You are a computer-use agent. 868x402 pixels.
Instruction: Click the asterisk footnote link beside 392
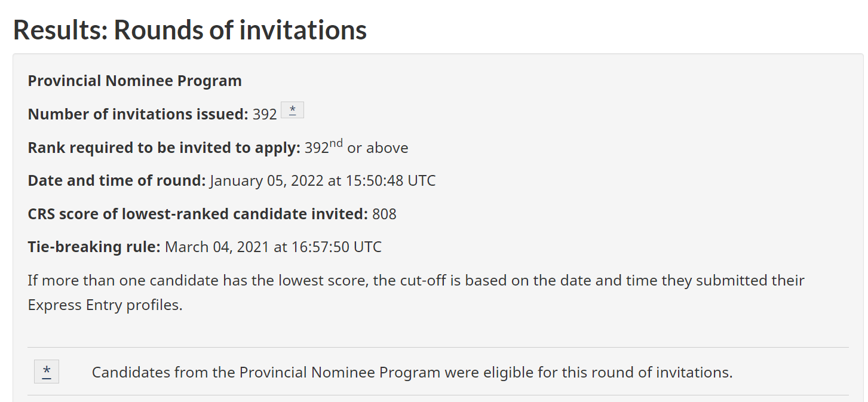[292, 110]
